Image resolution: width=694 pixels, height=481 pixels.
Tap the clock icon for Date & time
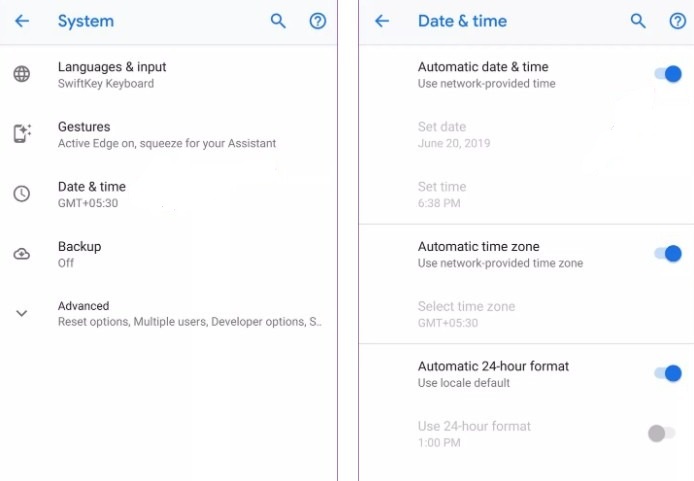[x=22, y=194]
